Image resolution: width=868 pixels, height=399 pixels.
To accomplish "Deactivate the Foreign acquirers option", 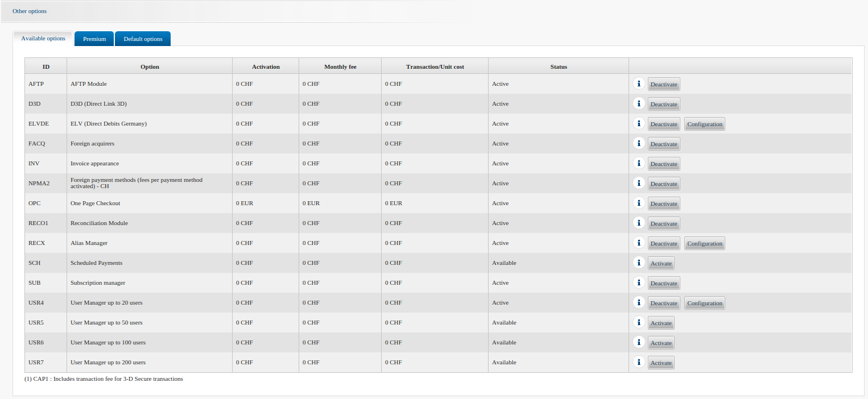I will click(664, 144).
